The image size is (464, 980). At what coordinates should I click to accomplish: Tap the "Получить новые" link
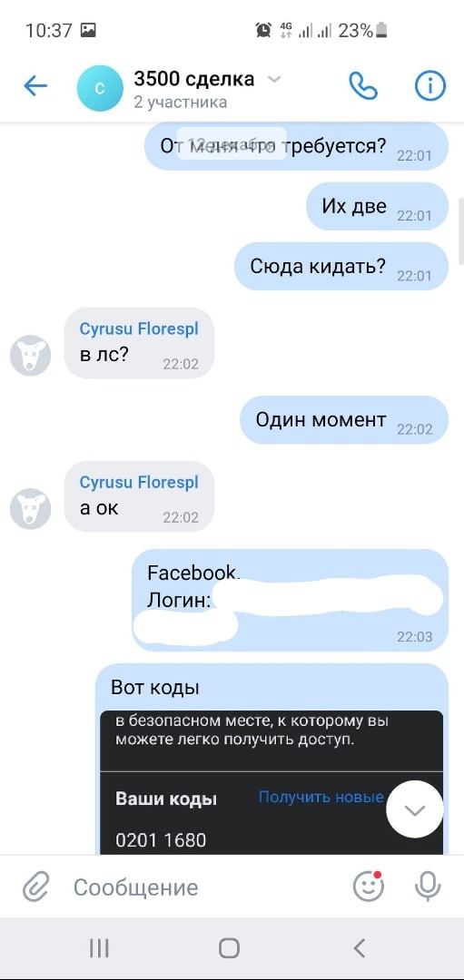pos(321,797)
